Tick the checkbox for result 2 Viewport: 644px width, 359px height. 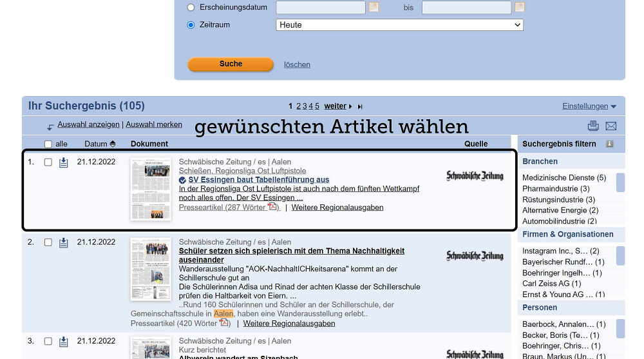click(48, 243)
